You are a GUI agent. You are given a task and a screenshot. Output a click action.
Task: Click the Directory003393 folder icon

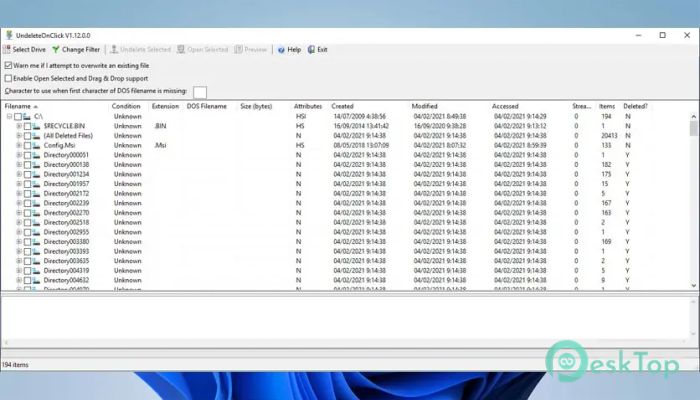point(36,251)
